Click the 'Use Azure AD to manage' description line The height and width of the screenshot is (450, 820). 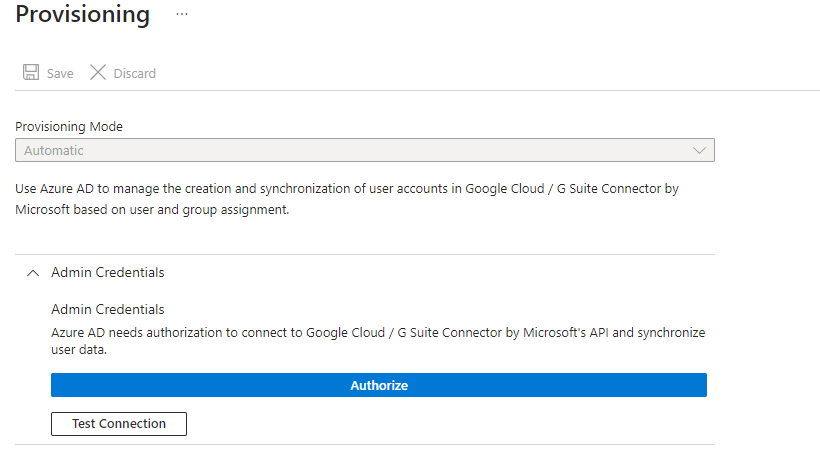click(x=347, y=188)
